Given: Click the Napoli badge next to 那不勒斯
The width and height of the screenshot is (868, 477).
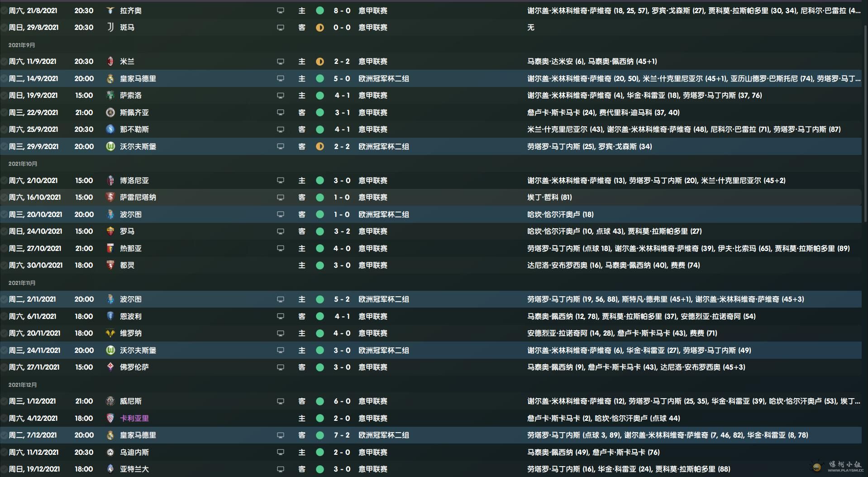Looking at the screenshot, I should click(x=110, y=129).
